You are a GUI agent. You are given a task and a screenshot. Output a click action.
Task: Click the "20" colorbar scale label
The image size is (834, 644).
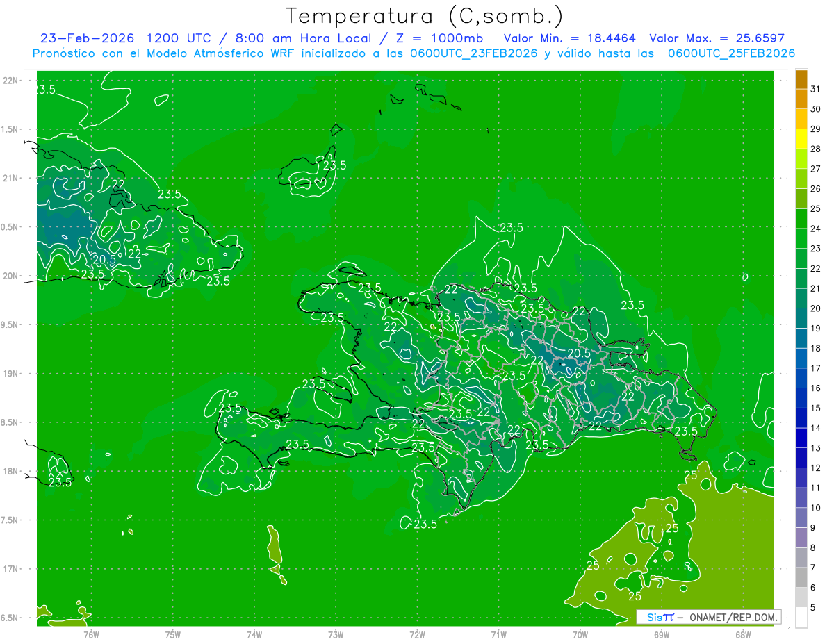coord(816,308)
